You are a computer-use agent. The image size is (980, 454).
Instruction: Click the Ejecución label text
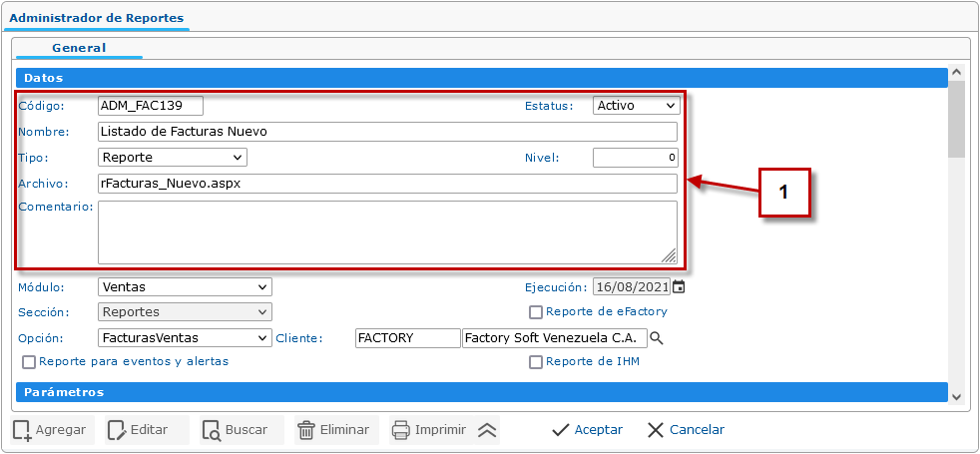[556, 288]
